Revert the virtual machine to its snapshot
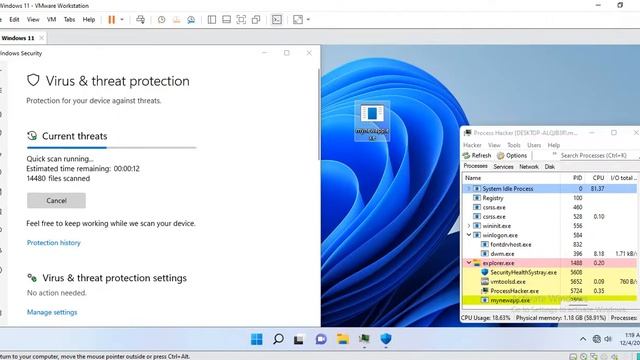Screen dimensions: 640x360 tap(176, 20)
